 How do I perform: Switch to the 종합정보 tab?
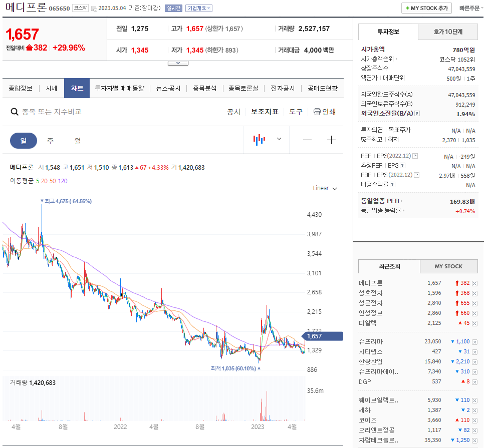click(21, 89)
